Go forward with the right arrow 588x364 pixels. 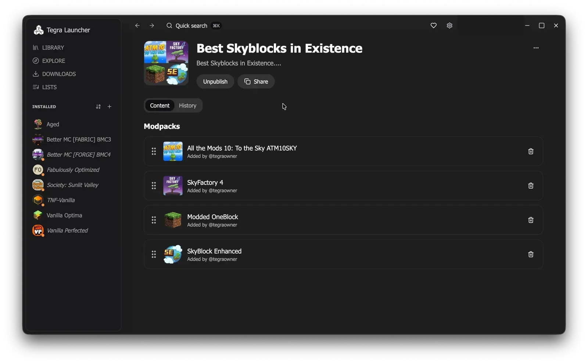pyautogui.click(x=152, y=26)
